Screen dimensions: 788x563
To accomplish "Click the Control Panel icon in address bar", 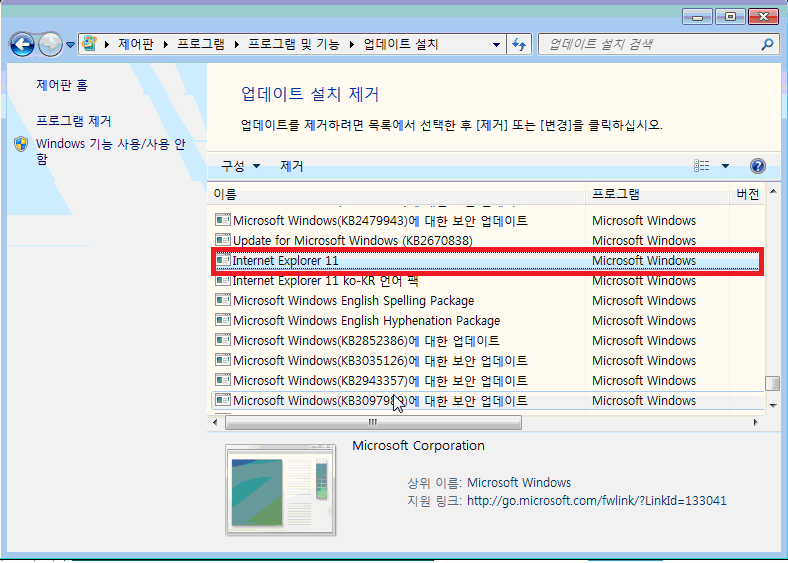I will 89,44.
